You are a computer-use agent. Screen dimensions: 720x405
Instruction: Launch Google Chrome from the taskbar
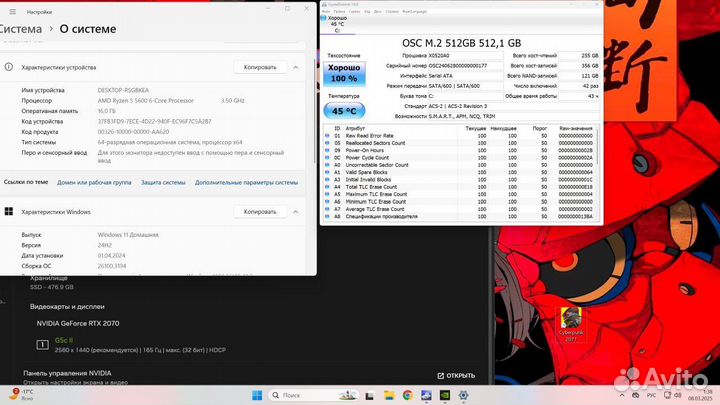coord(407,395)
